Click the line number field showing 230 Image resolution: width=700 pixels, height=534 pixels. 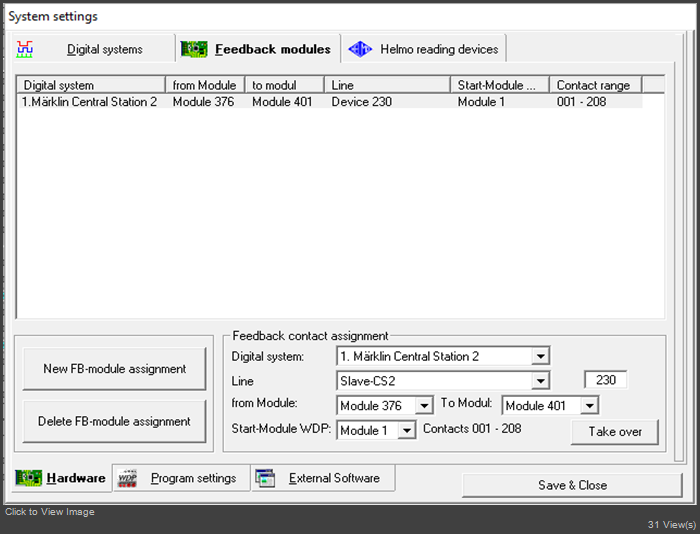coord(605,380)
